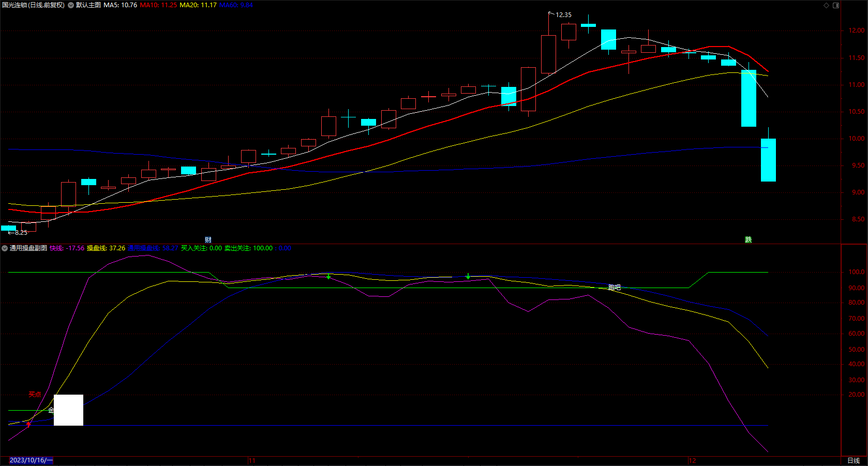868x466 pixels.
Task: Click the month 12 marker on the time axis
Action: tap(692, 461)
